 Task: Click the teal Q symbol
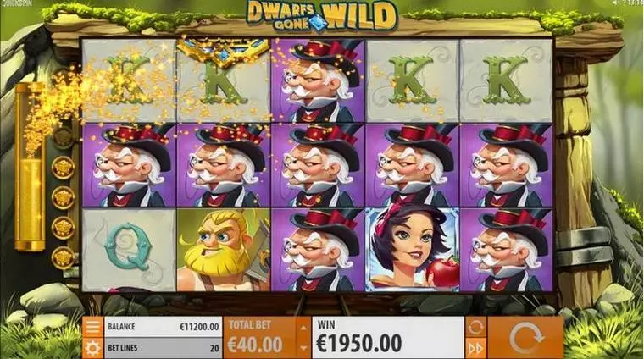click(129, 250)
